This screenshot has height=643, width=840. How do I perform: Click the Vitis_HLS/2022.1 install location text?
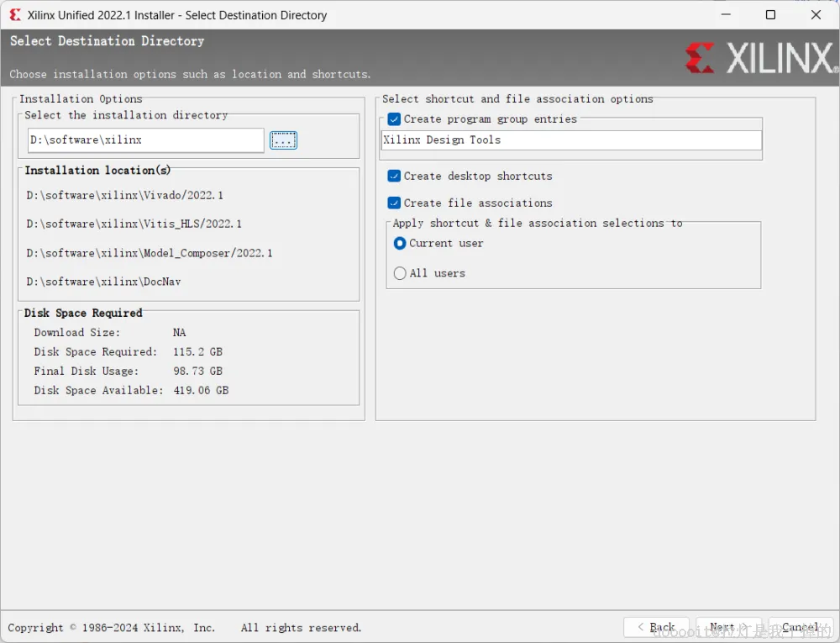[x=134, y=224]
